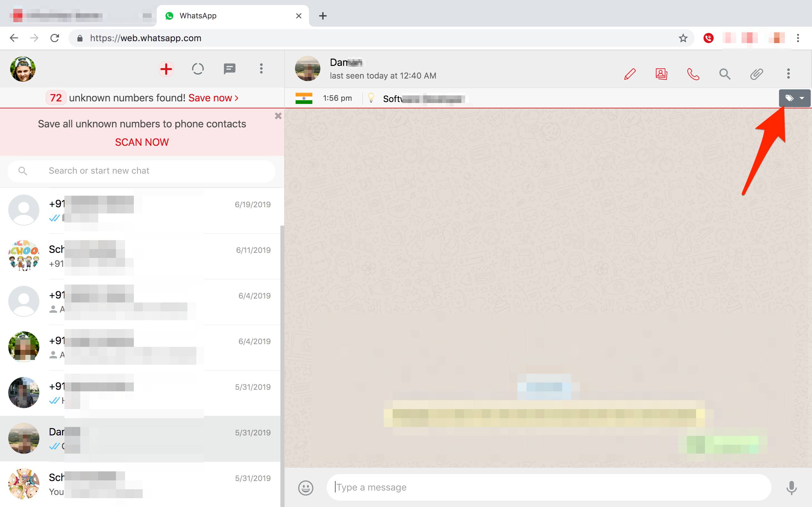Viewport: 812px width, 507px height.
Task: Open a new browser tab
Action: 323,16
